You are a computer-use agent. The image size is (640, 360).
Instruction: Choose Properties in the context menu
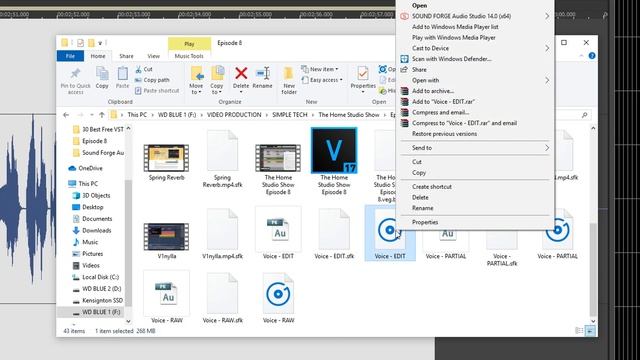(x=425, y=222)
